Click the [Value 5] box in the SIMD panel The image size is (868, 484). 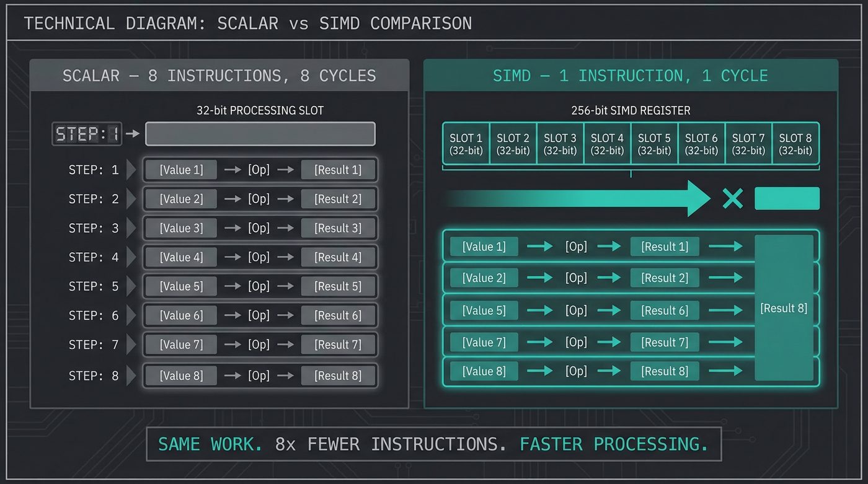[x=483, y=310]
